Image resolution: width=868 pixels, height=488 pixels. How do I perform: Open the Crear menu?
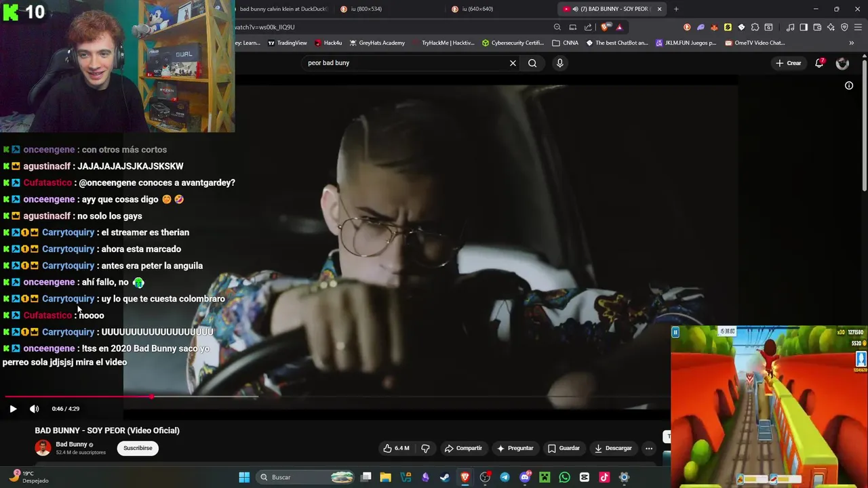click(x=789, y=63)
